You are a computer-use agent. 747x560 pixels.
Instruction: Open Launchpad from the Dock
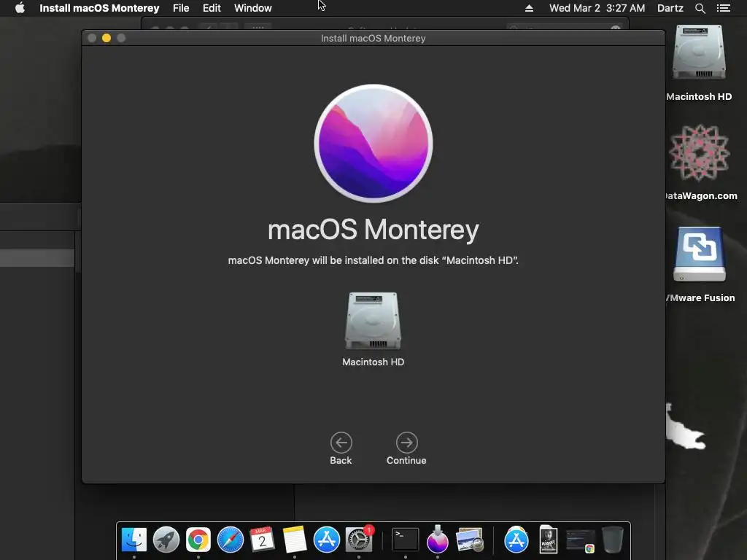point(166,540)
